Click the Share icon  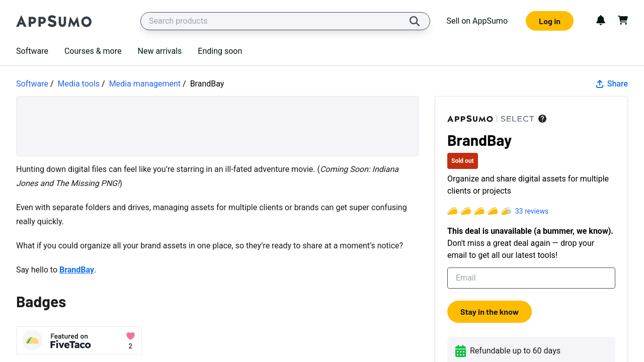pyautogui.click(x=600, y=84)
